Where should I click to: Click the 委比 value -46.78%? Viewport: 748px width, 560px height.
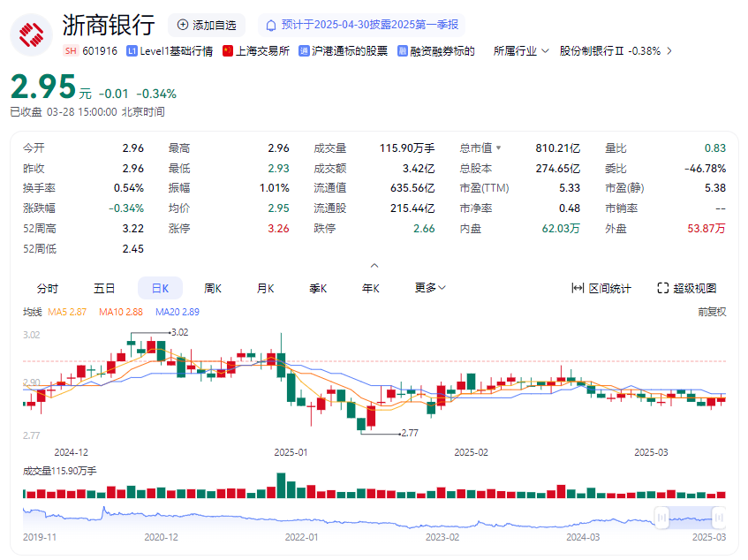[705, 169]
